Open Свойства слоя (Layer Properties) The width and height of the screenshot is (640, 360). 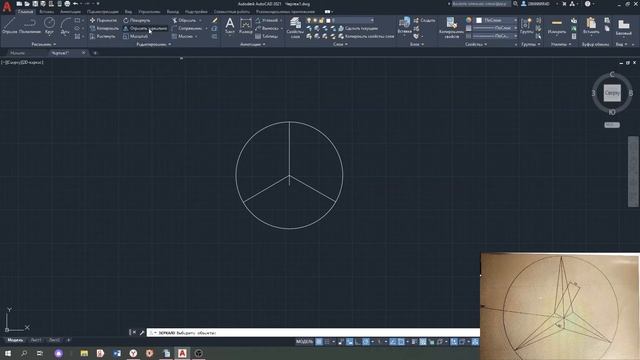(295, 28)
